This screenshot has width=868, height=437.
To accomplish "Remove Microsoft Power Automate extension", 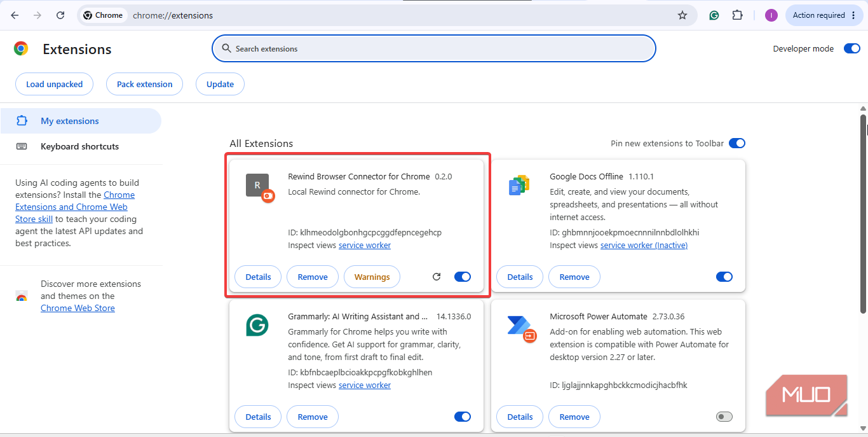I will [574, 417].
